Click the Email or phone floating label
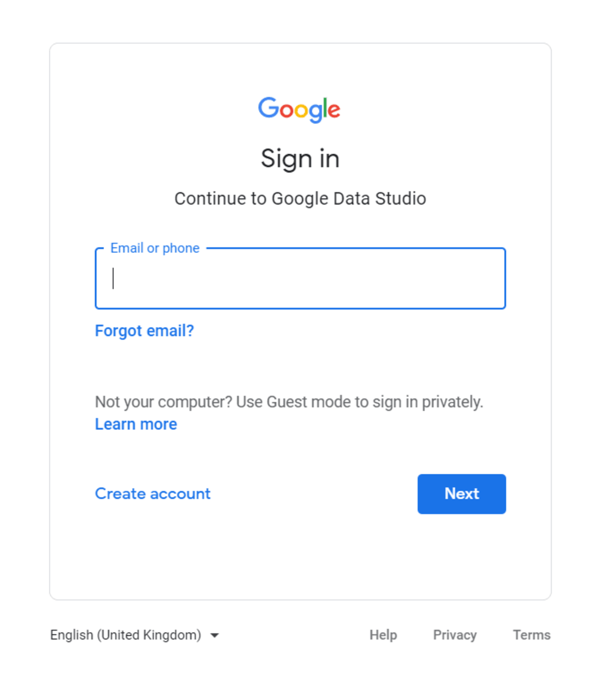The width and height of the screenshot is (609, 700). (x=154, y=248)
